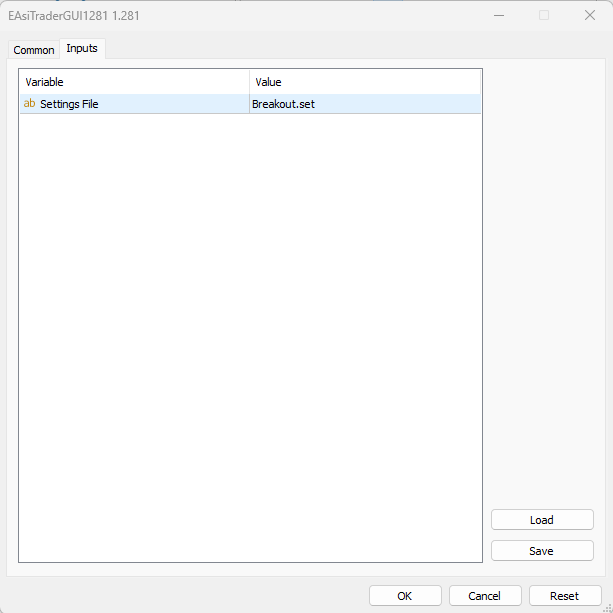Load a saved input set
This screenshot has height=613, width=613.
542,520
